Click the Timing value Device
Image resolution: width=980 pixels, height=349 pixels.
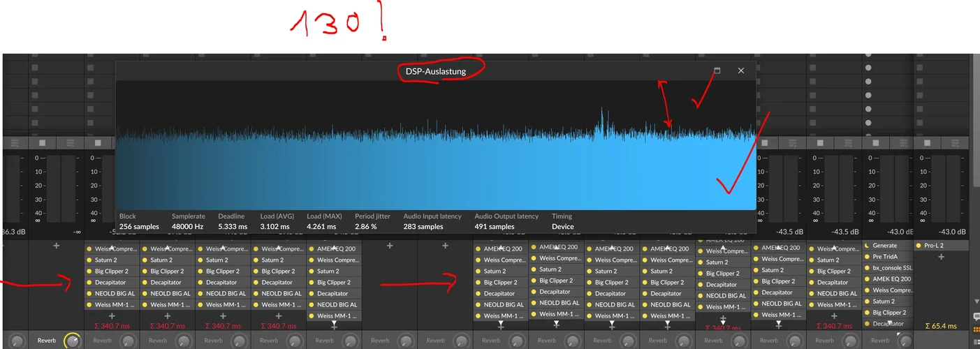click(562, 226)
